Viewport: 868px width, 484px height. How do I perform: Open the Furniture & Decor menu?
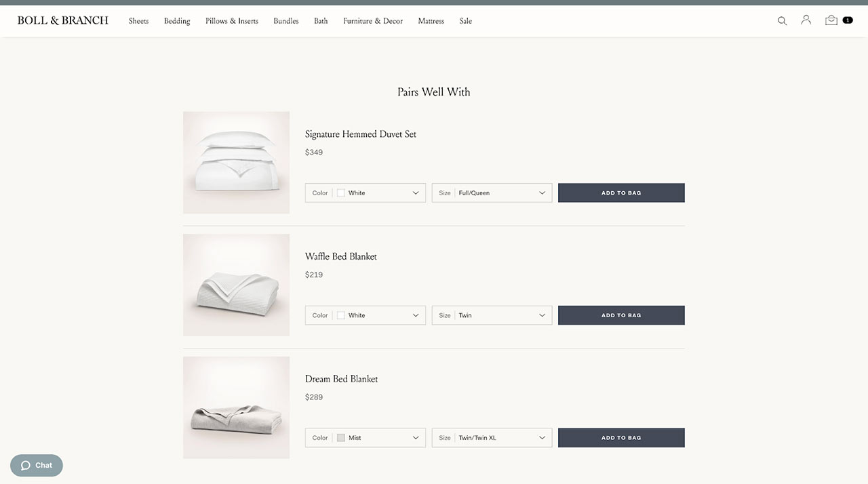pos(373,21)
